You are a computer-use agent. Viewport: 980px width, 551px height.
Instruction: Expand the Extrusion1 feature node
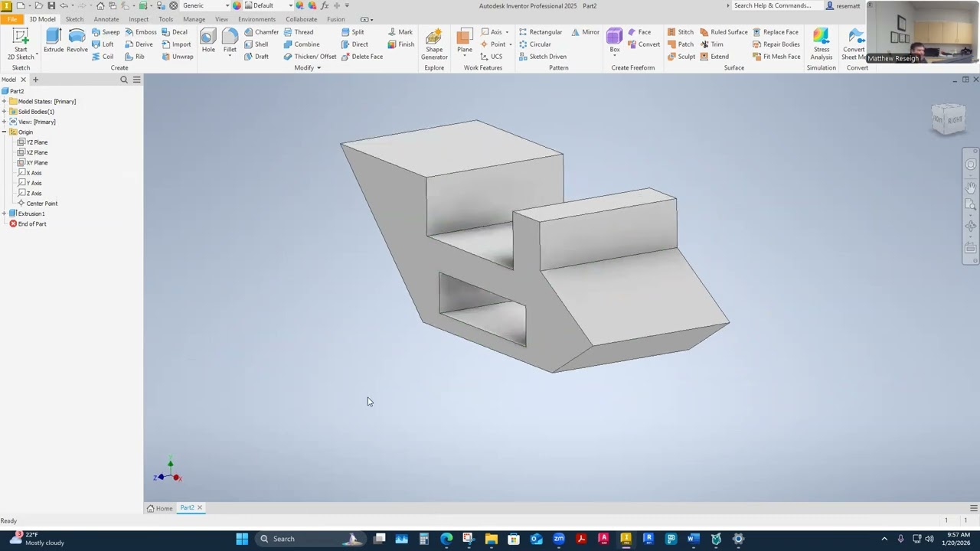[4, 214]
